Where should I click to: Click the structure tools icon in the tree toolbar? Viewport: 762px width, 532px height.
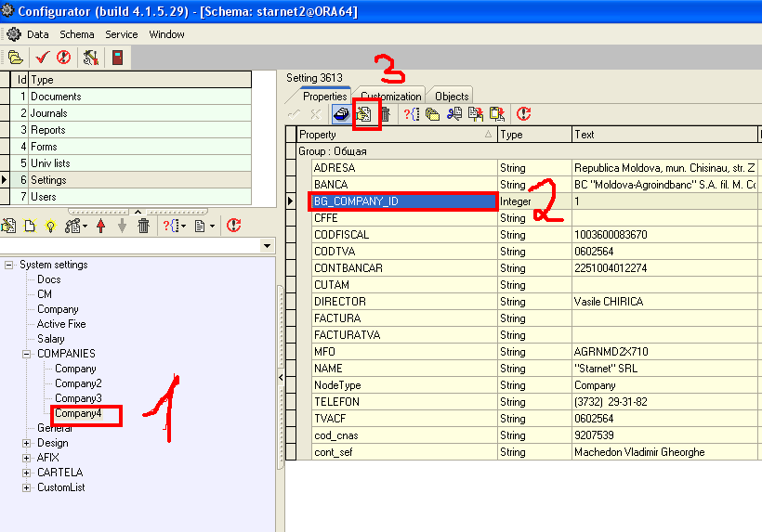[72, 226]
